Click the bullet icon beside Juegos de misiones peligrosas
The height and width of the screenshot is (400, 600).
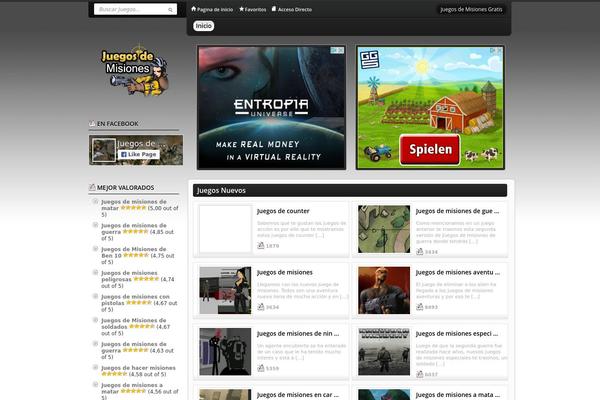pos(95,273)
